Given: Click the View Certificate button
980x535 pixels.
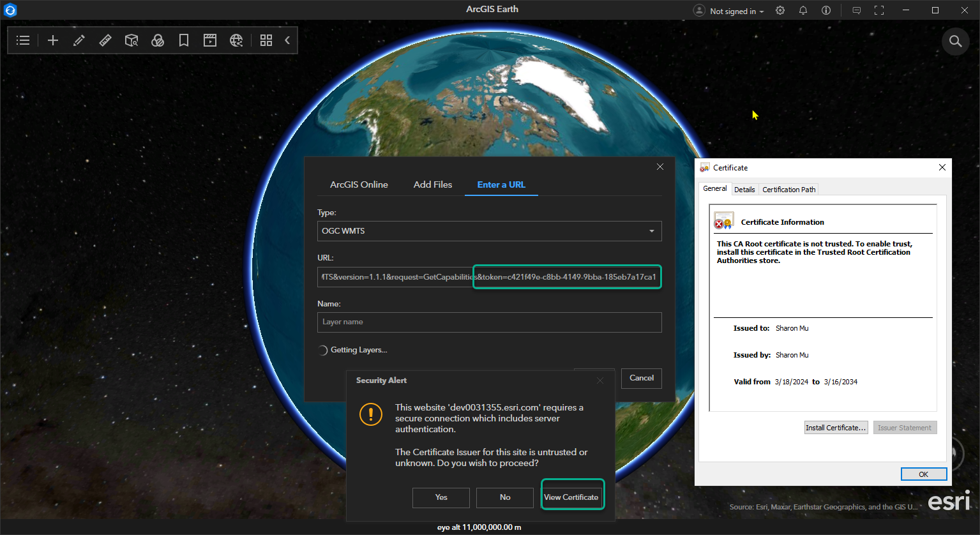Looking at the screenshot, I should pyautogui.click(x=571, y=497).
